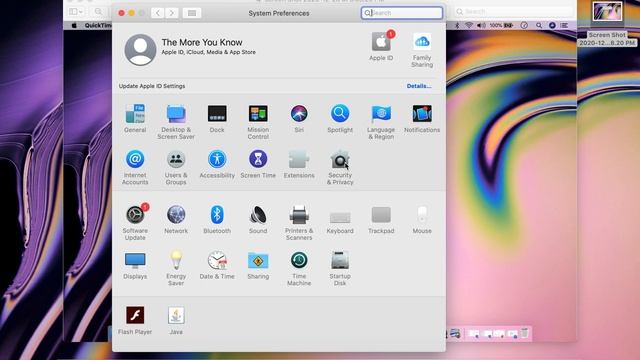This screenshot has width=640, height=360.
Task: Open Security & Privacy preferences
Action: coord(340,159)
